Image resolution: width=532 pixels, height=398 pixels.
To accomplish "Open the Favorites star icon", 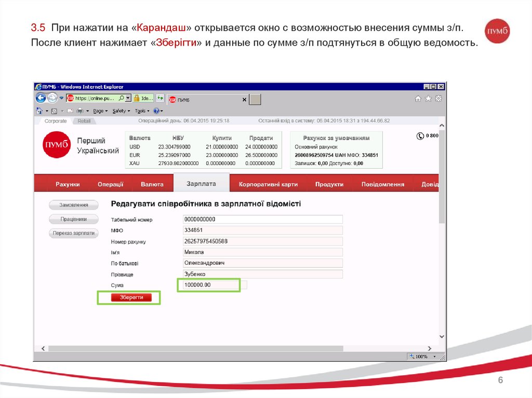I will pos(428,99).
